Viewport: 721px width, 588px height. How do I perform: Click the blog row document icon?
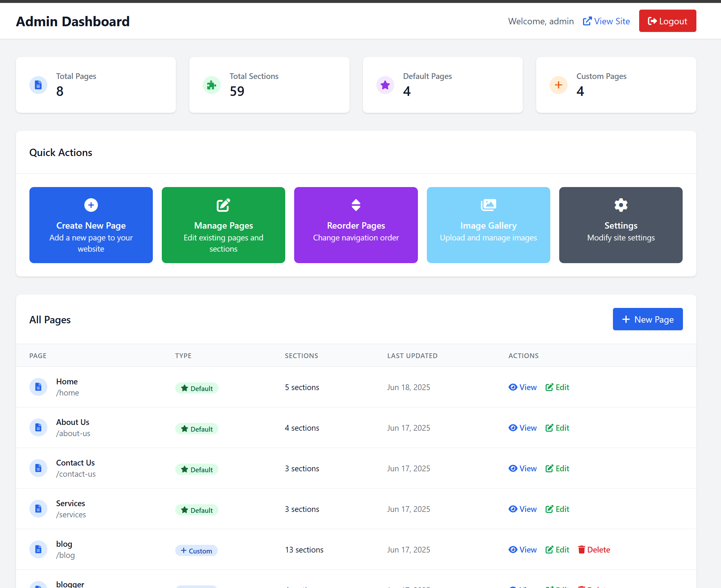click(x=38, y=549)
